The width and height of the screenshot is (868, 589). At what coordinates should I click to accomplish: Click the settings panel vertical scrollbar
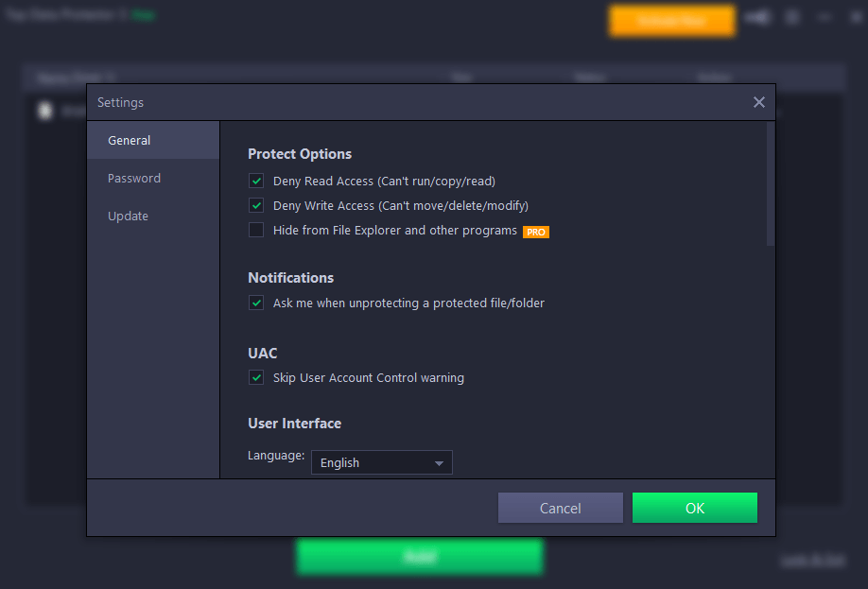pyautogui.click(x=771, y=184)
